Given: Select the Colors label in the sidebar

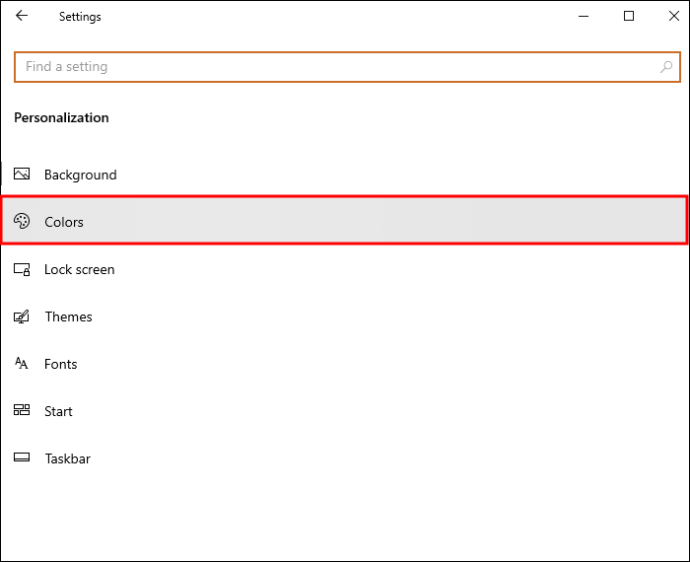Looking at the screenshot, I should point(64,222).
